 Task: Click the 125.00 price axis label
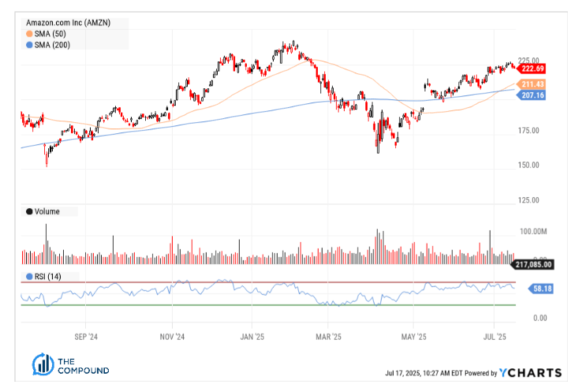pos(528,200)
